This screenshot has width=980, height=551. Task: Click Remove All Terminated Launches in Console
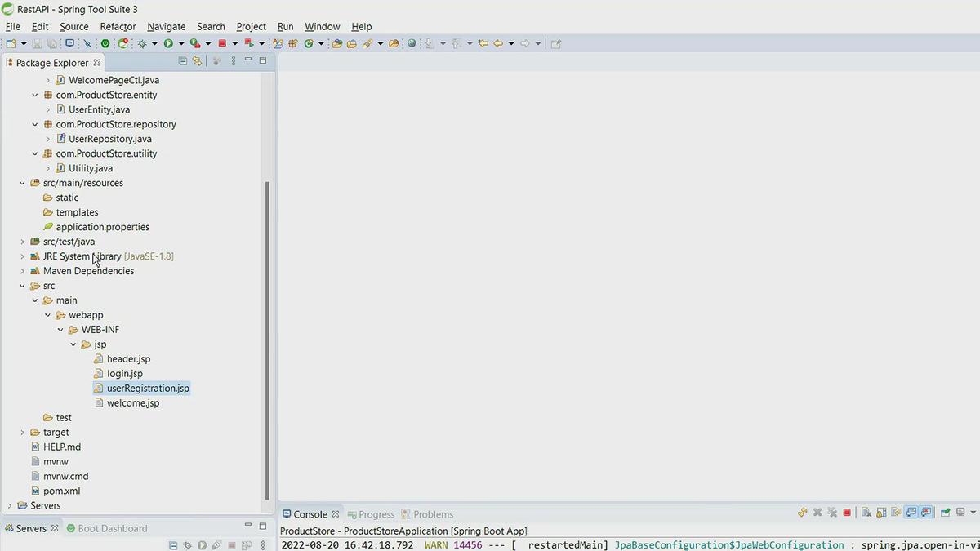click(x=832, y=513)
